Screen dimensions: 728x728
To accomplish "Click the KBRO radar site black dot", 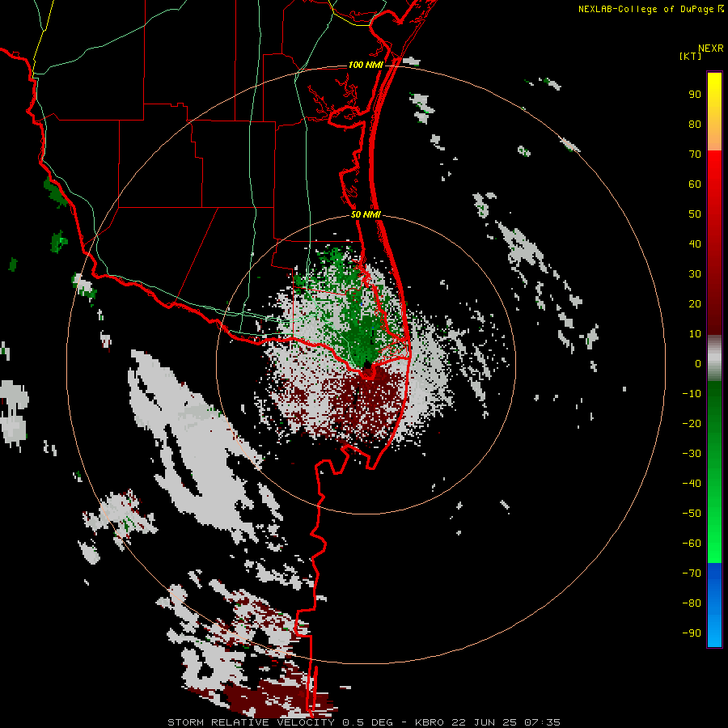I will (367, 365).
